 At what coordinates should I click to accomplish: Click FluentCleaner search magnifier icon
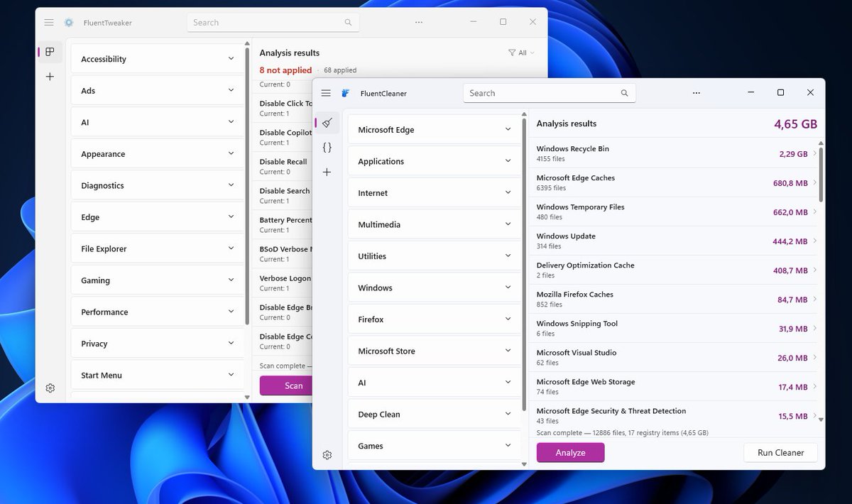coord(625,93)
